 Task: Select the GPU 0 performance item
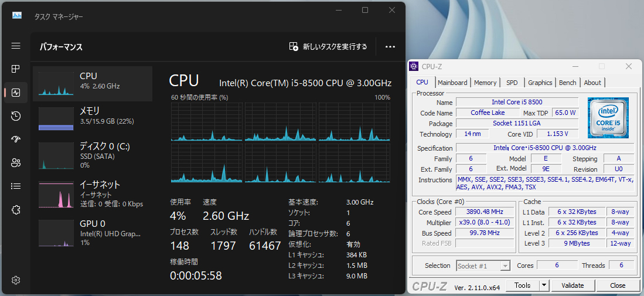point(93,233)
